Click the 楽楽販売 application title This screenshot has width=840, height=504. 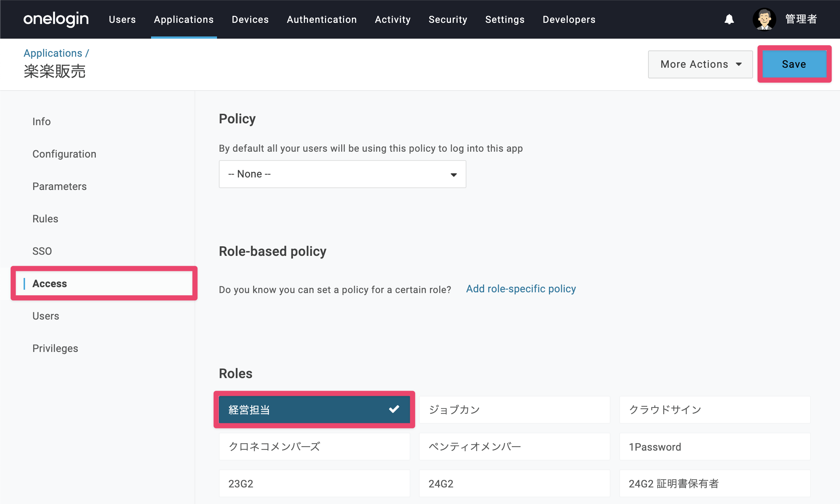[x=55, y=71]
